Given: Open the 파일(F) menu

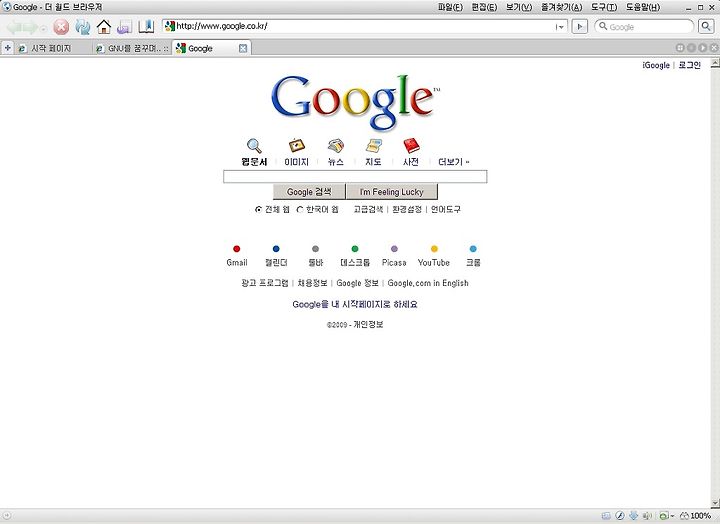Looking at the screenshot, I should coord(450,7).
